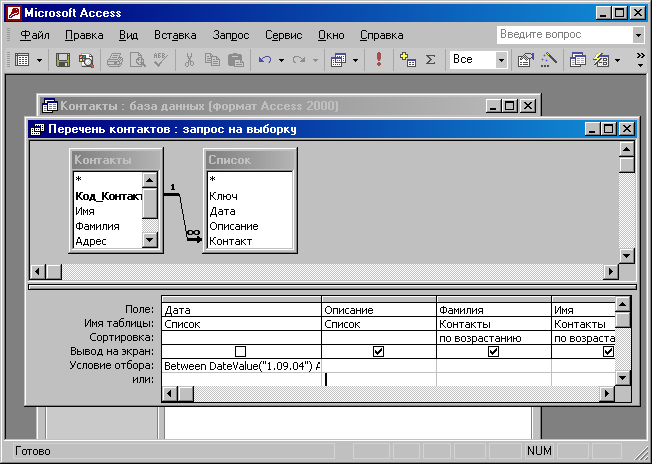Launch the expression Builder wand icon

tap(548, 60)
